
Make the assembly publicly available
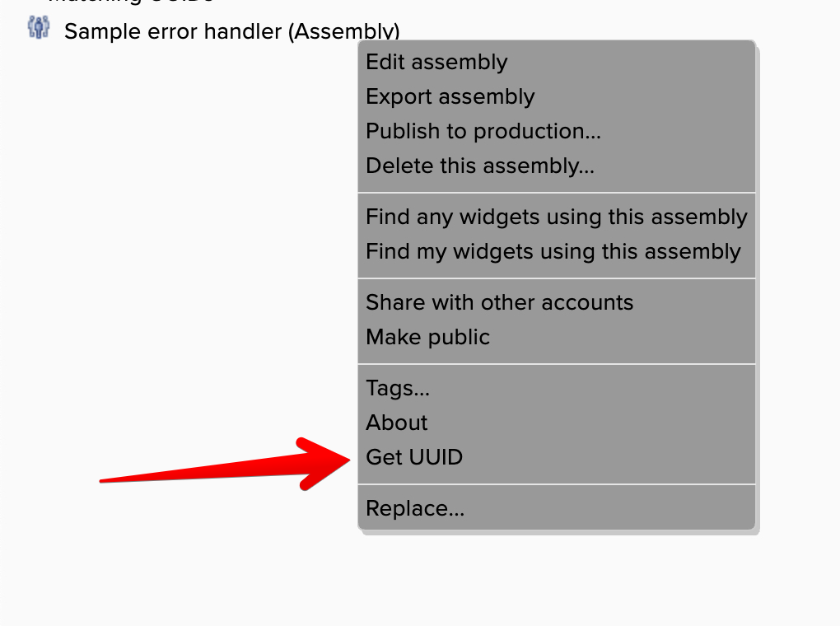(427, 338)
